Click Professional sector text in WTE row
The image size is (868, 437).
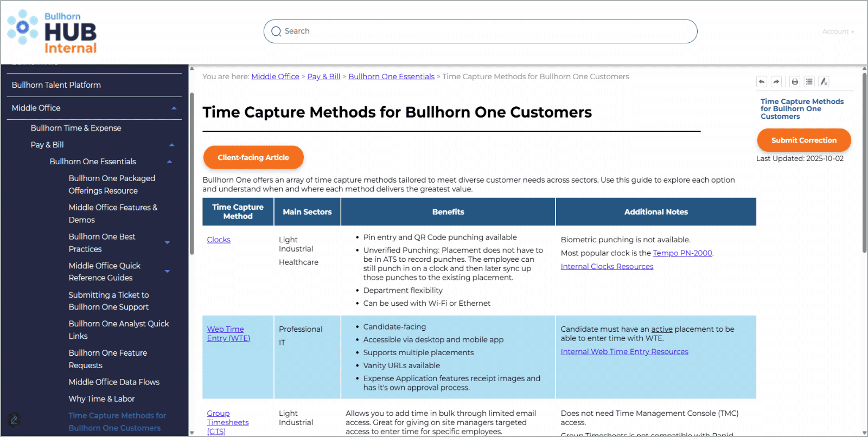point(301,329)
